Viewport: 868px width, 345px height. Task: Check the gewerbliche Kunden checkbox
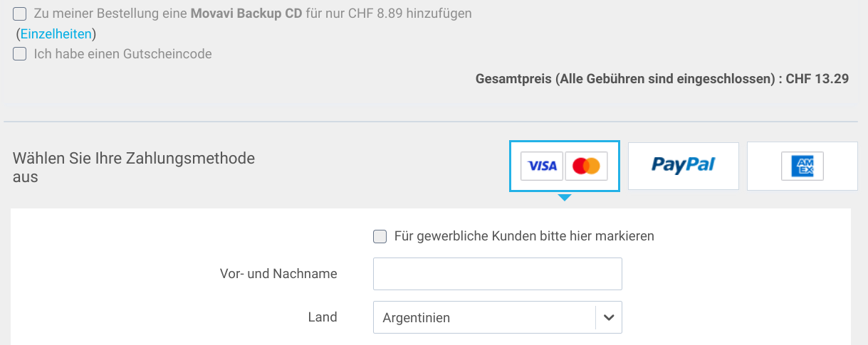click(380, 236)
